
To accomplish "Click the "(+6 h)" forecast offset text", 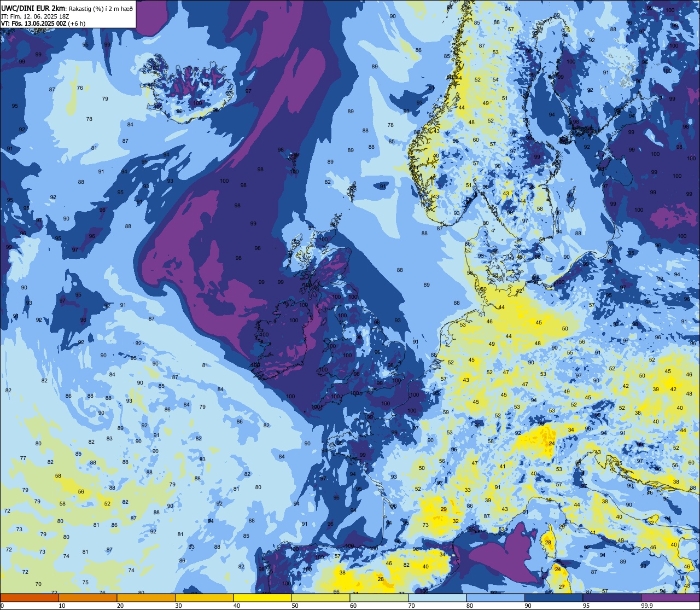I will (77, 24).
